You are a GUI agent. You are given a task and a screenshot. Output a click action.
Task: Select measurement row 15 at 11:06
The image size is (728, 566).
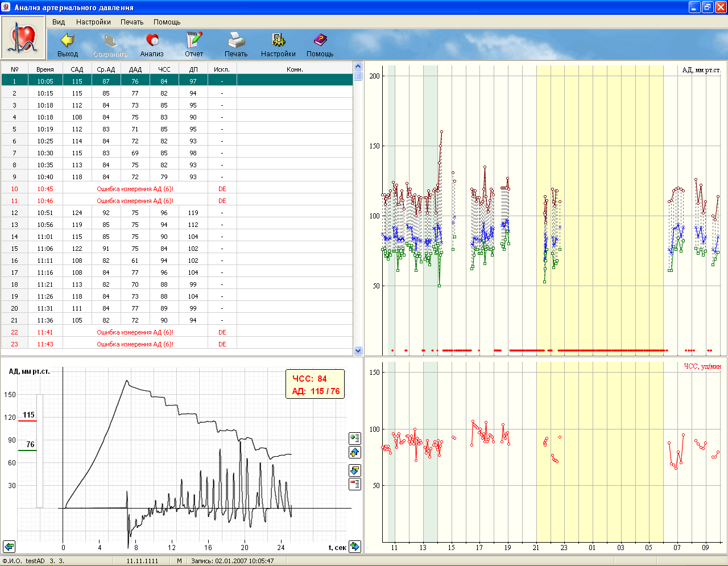(177, 249)
